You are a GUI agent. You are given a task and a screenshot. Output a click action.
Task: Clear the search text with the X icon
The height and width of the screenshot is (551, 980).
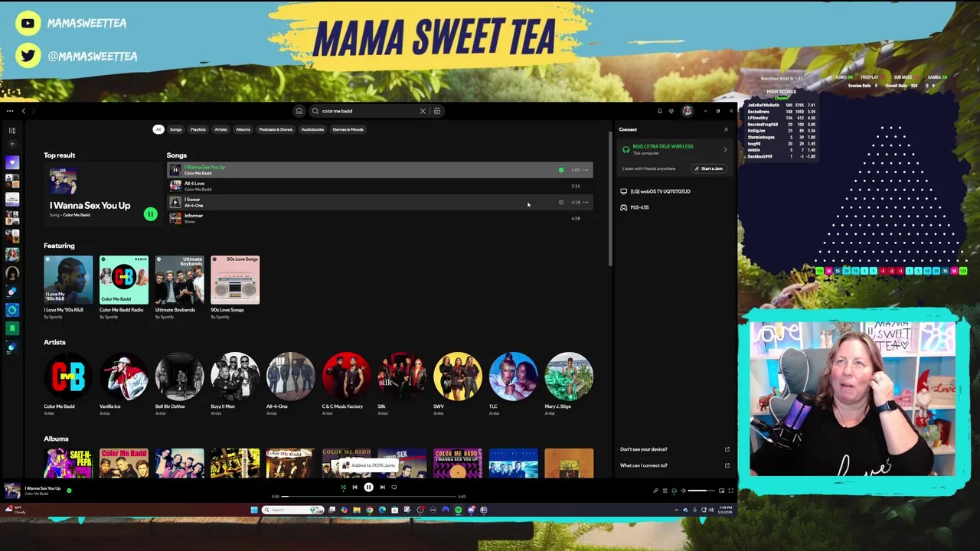pos(423,111)
